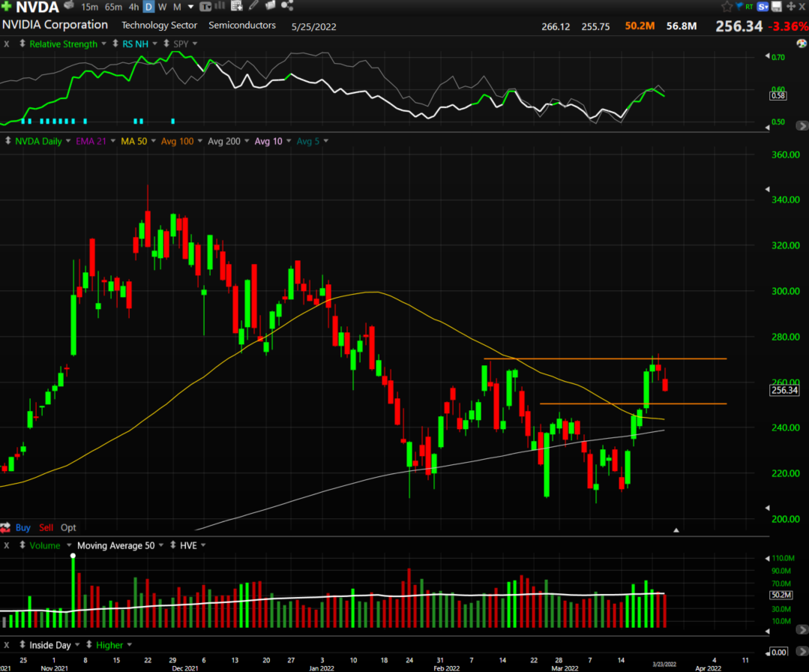Select the 65m timeframe
809x672 pixels.
click(x=113, y=7)
